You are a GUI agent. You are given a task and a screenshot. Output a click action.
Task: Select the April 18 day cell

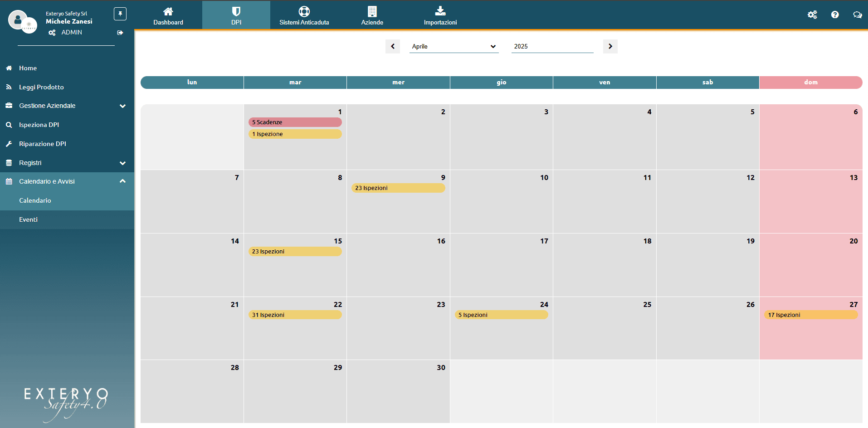tap(605, 265)
